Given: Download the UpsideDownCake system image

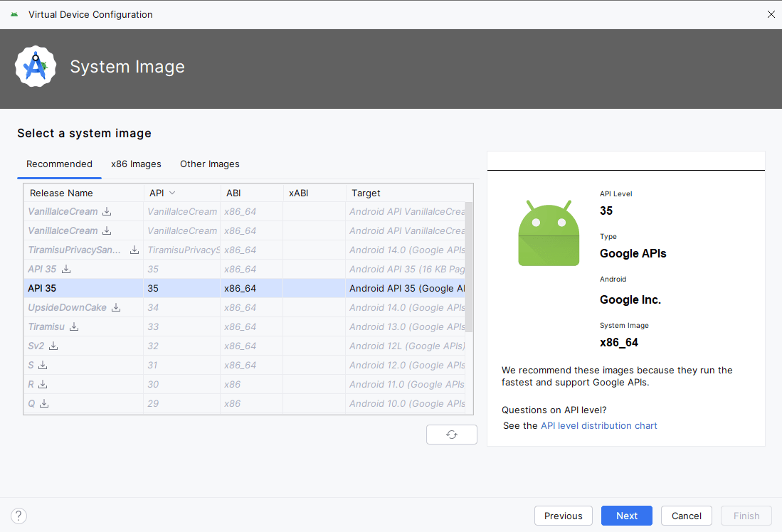Looking at the screenshot, I should 116,308.
